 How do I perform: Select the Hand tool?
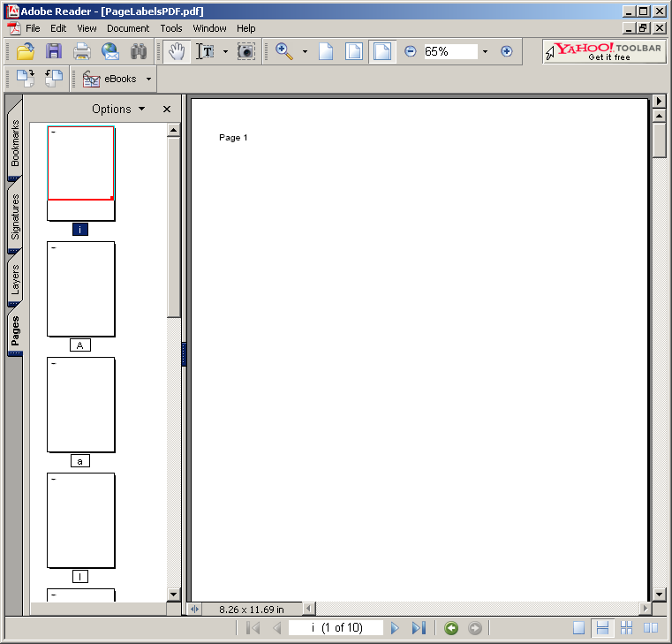(176, 51)
